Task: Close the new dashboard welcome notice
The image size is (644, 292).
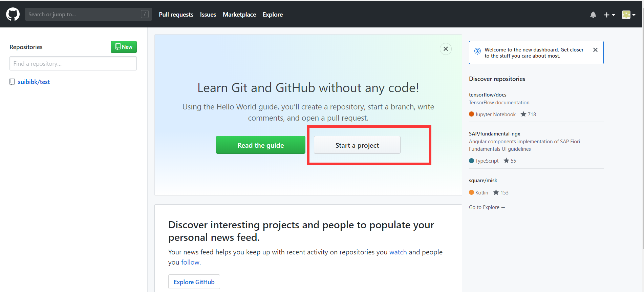Action: click(595, 50)
